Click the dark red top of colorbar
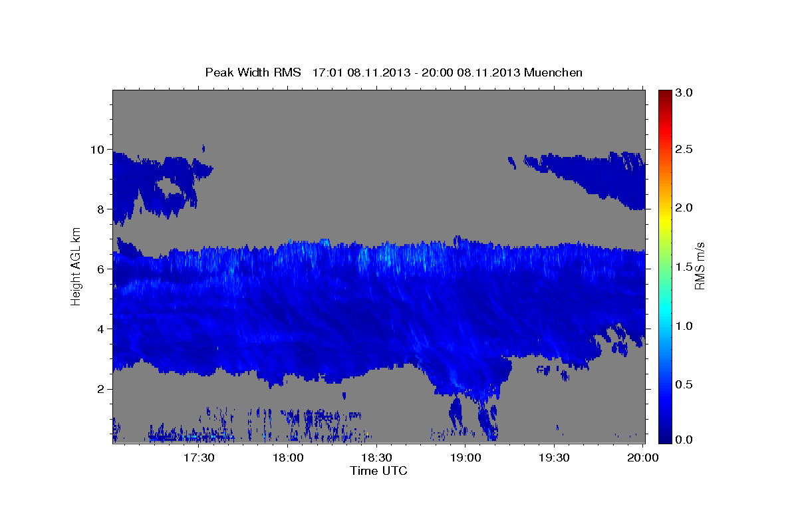The image size is (798, 532). [664, 94]
